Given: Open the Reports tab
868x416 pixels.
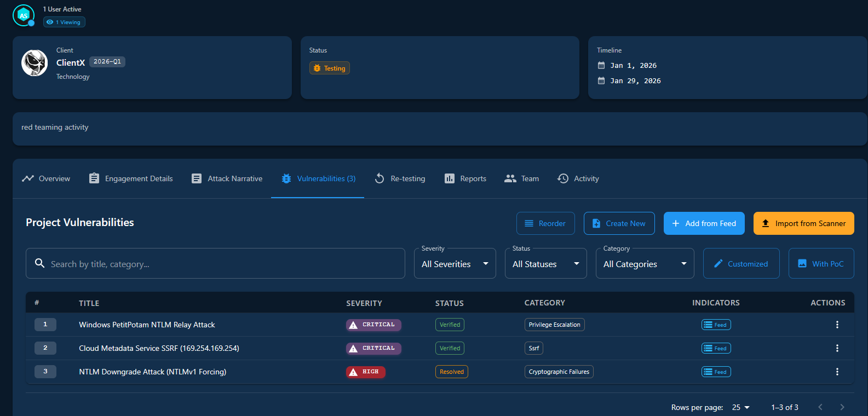Looking at the screenshot, I should [465, 178].
